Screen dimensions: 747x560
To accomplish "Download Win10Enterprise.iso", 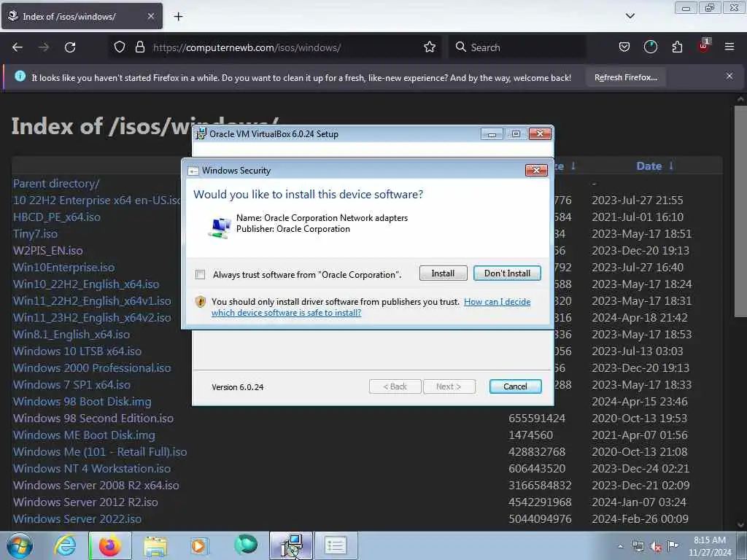I will 64,267.
